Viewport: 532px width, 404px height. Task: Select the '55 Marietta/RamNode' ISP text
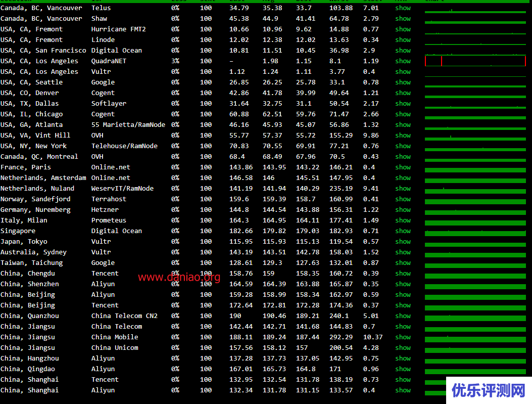tap(128, 125)
